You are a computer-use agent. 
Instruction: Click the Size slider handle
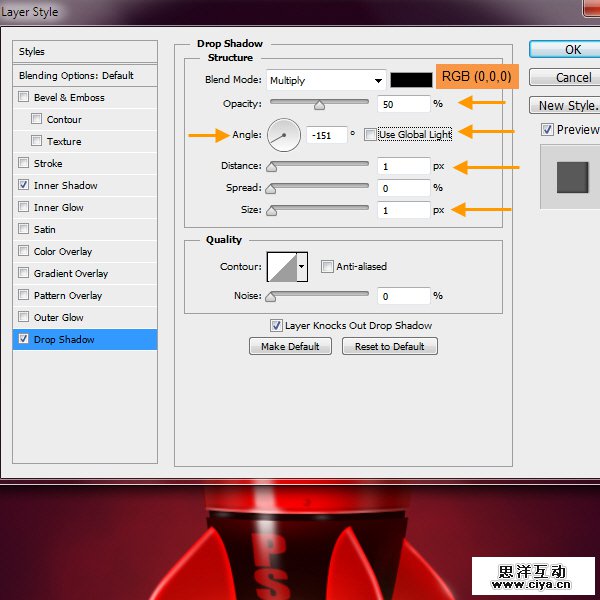(x=271, y=211)
